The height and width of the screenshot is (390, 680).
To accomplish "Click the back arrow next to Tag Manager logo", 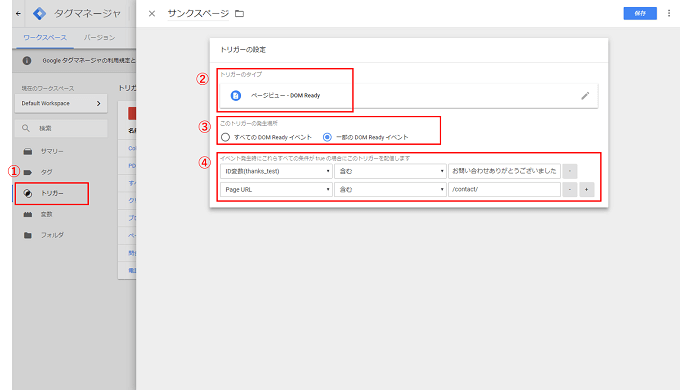I will 18,13.
